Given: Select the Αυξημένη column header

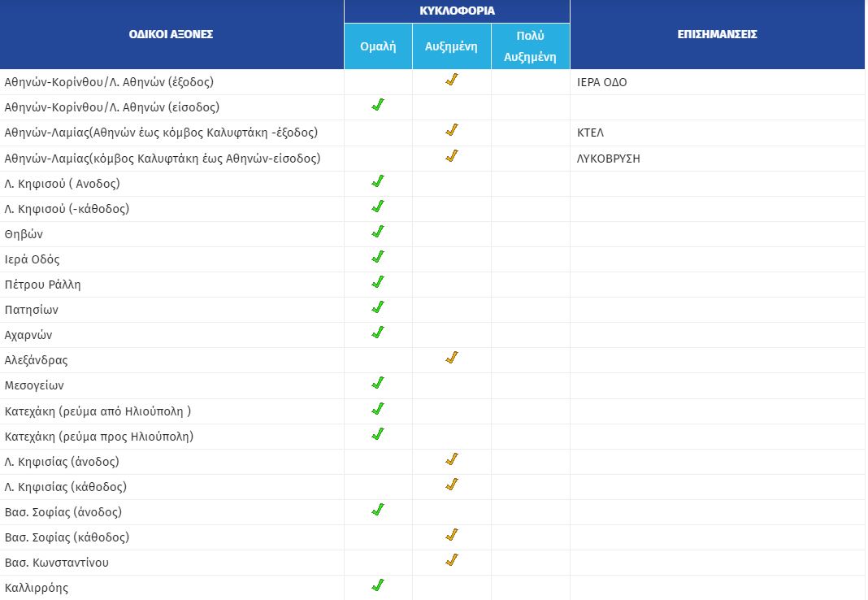Looking at the screenshot, I should pyautogui.click(x=451, y=46).
